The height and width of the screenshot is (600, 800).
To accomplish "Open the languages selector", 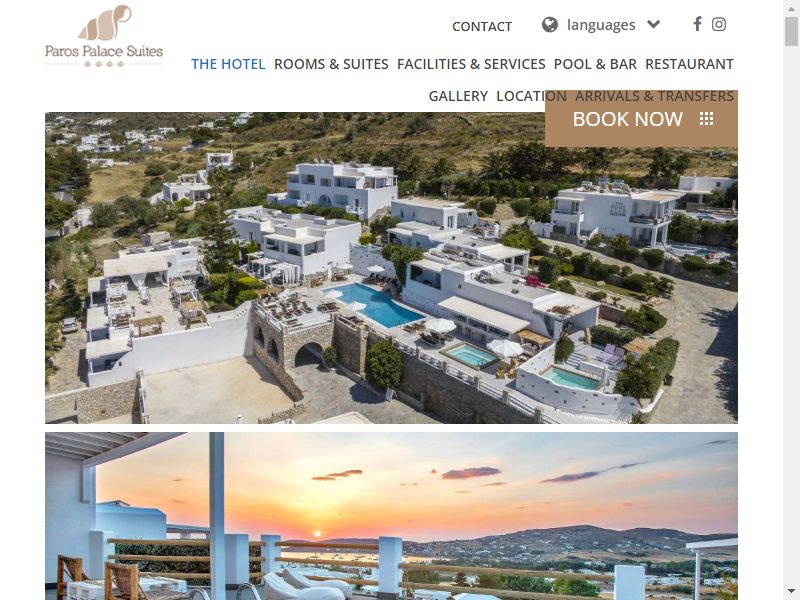I will click(601, 25).
